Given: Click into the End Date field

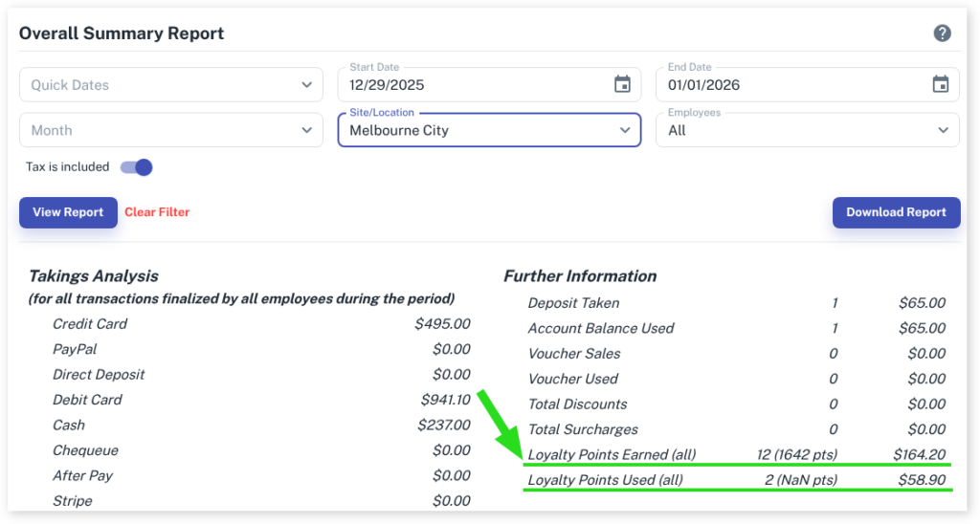Looking at the screenshot, I should pos(790,85).
